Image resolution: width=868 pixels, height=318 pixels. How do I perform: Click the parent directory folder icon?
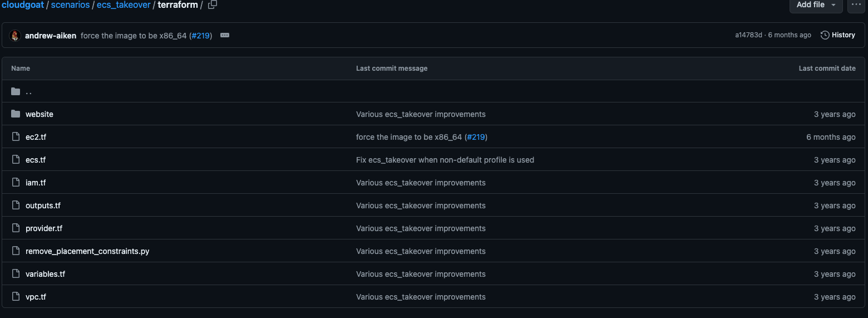pos(16,91)
